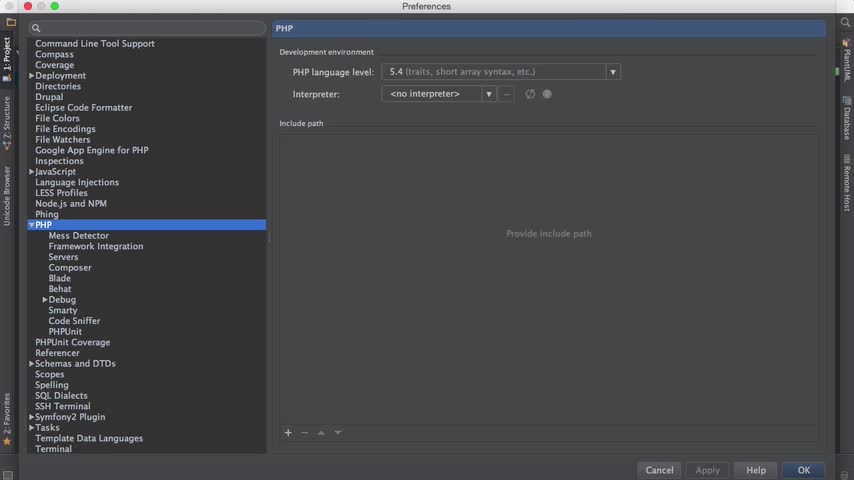Click the remove include path minus icon
Viewport: 854px width, 480px height.
tap(304, 433)
